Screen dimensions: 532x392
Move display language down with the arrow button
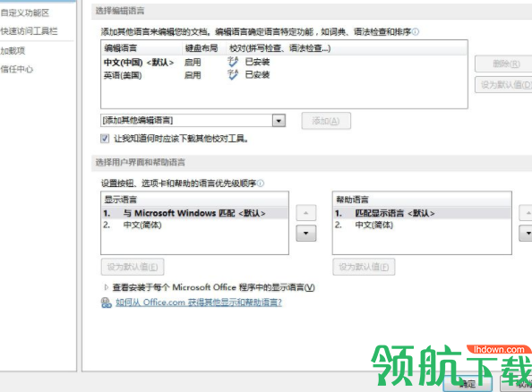306,234
